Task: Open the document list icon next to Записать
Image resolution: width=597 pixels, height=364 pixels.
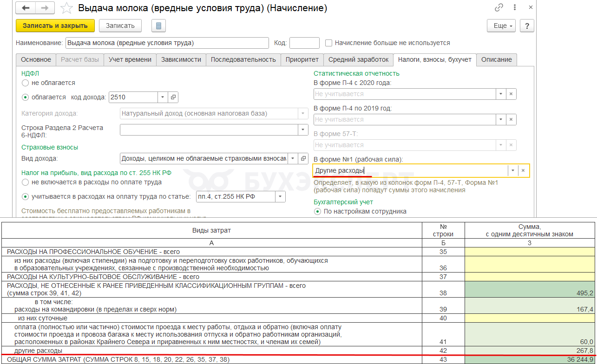Action: 158,26
